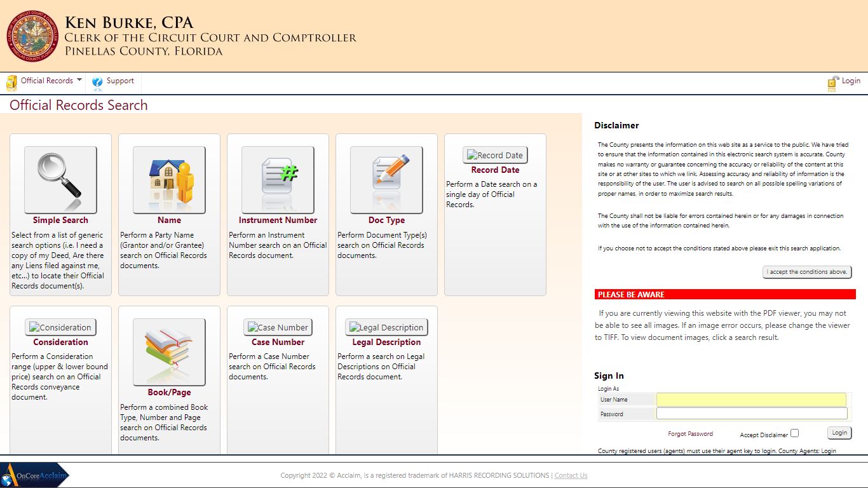Screen dimensions: 868x488
Task: Click the Consideration image button
Action: click(x=60, y=327)
